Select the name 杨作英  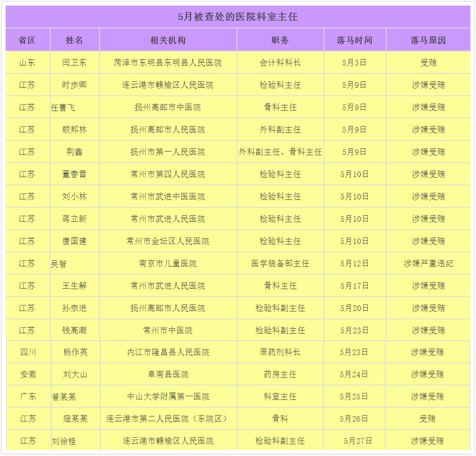[x=75, y=352]
